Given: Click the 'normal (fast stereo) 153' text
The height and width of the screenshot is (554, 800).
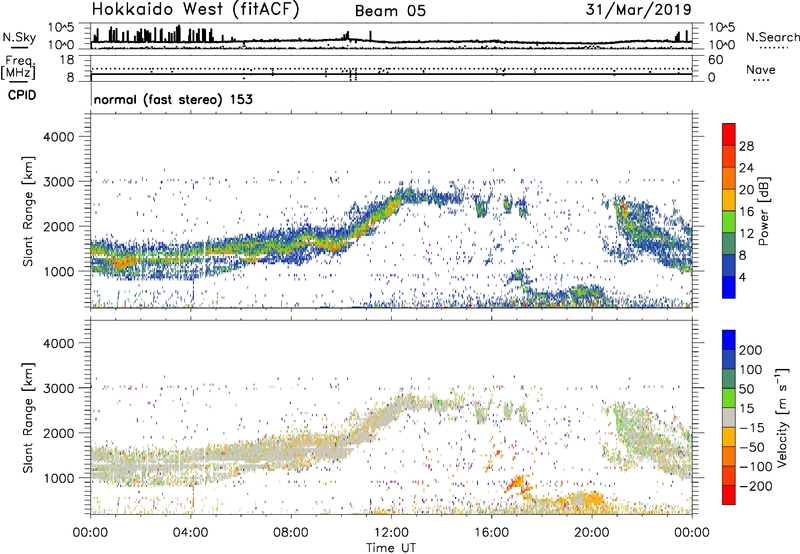Looking at the screenshot, I should (x=173, y=99).
